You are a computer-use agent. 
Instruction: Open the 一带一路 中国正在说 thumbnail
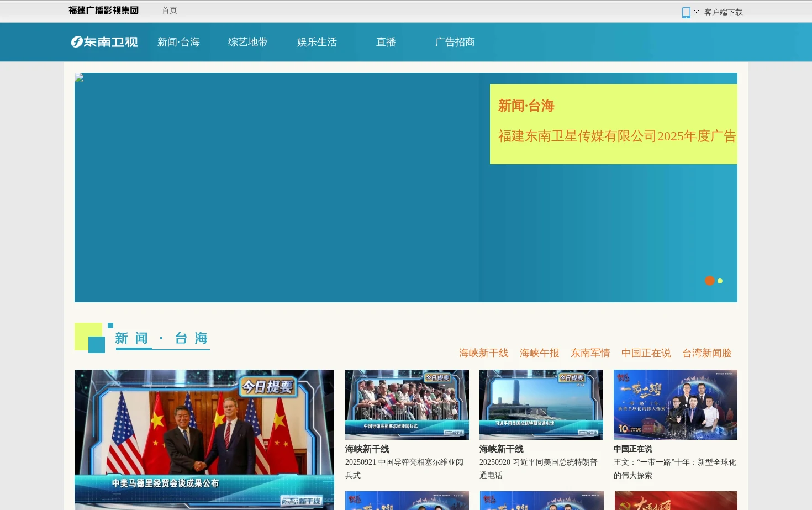pos(676,404)
